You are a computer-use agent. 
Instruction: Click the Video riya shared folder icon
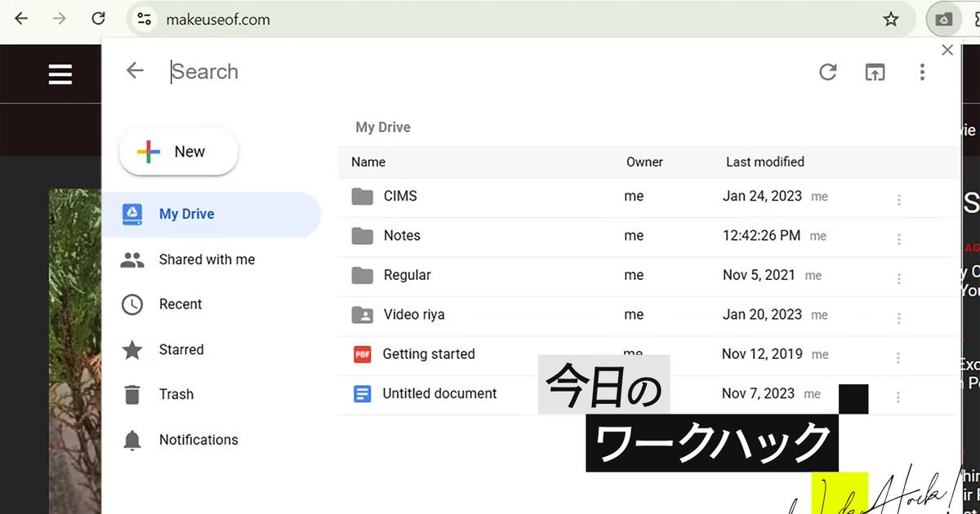[362, 314]
